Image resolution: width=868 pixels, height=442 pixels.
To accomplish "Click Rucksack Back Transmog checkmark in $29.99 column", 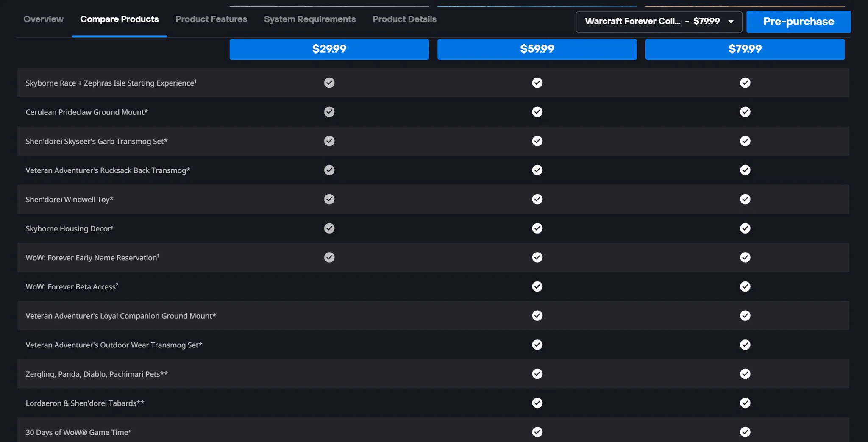I will tap(329, 170).
